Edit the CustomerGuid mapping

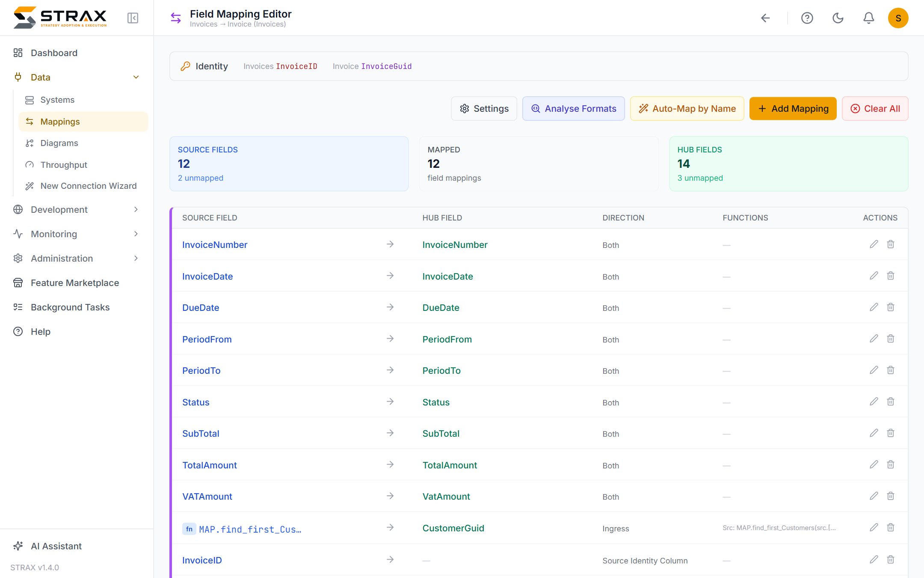[874, 527]
